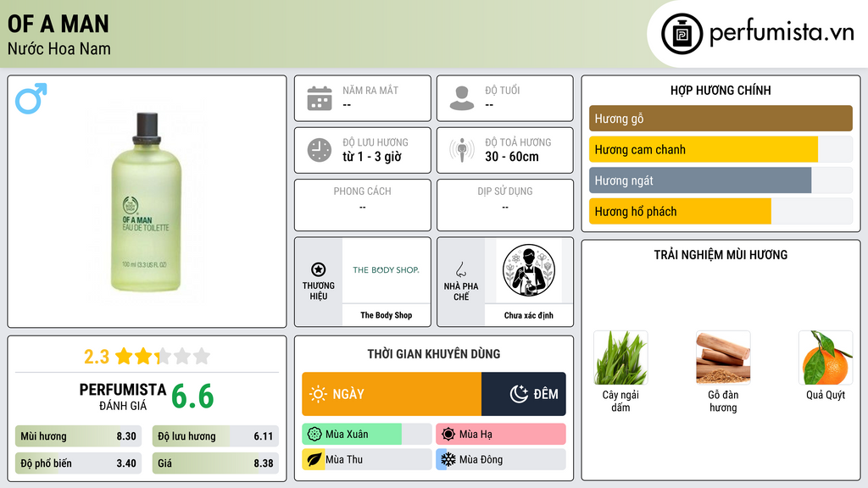This screenshot has height=488, width=868.
Task: Click the Gỗ đàn hương caption text
Action: [x=723, y=401]
